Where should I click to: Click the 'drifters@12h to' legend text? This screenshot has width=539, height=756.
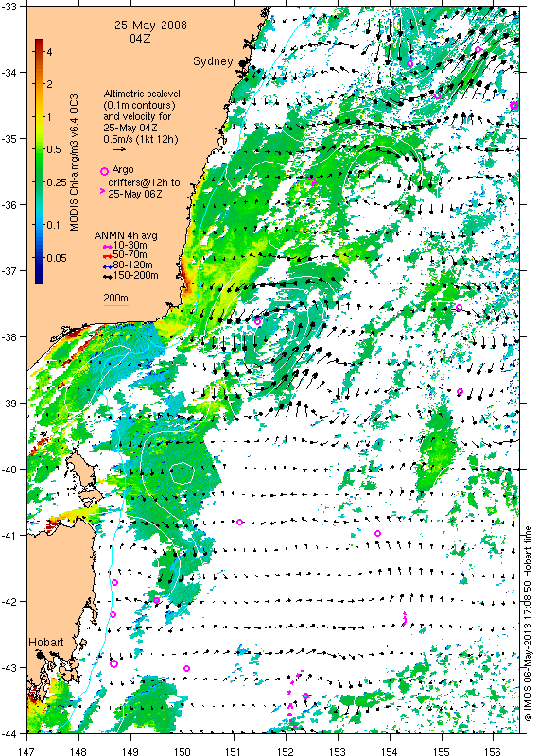(x=144, y=182)
